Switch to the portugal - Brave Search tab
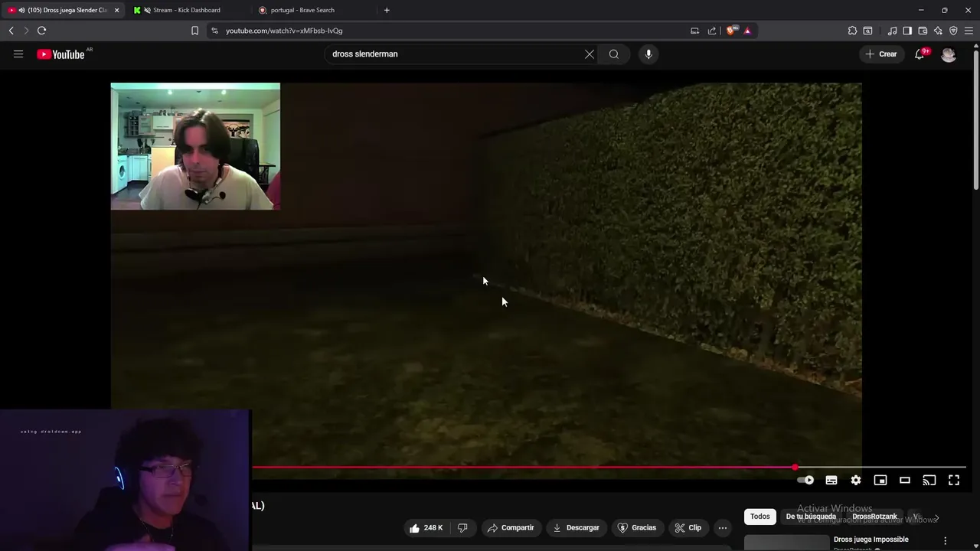 302,10
